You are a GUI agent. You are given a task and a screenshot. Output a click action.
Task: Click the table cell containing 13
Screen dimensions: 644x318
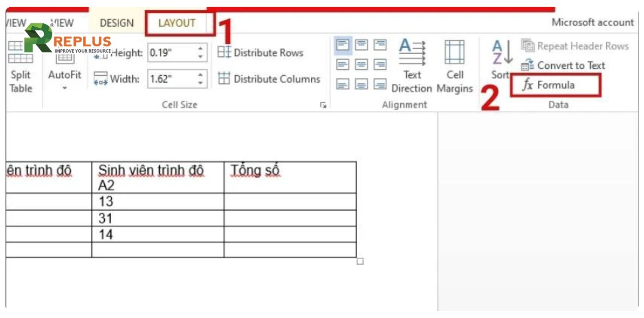pos(158,202)
